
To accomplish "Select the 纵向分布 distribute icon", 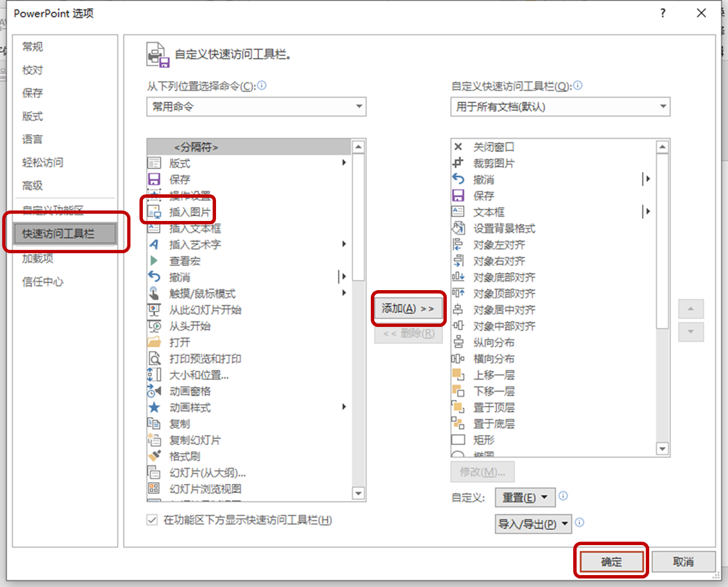I will tap(458, 342).
